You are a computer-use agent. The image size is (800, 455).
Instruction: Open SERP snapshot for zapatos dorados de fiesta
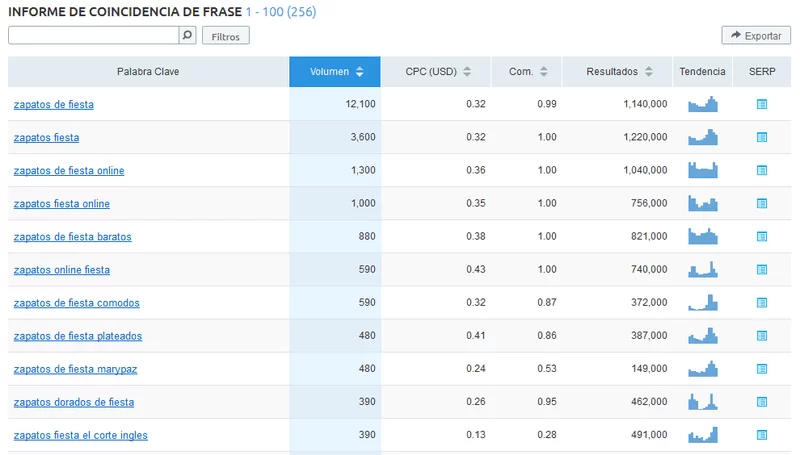click(x=762, y=402)
